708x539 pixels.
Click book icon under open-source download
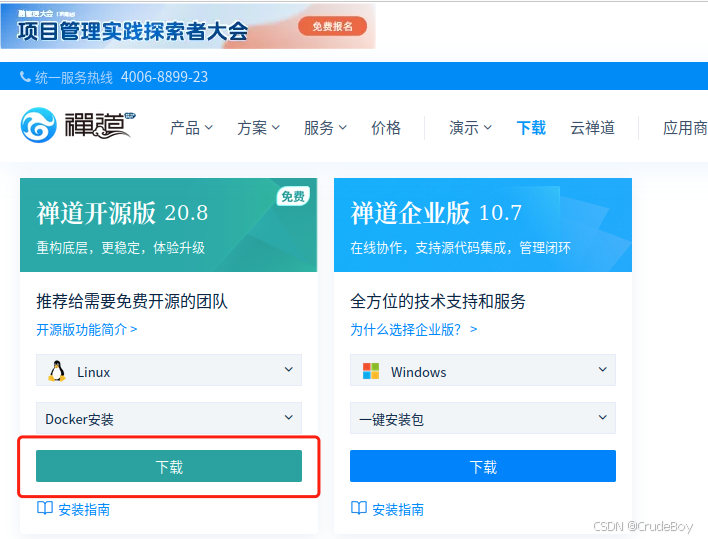tap(45, 508)
